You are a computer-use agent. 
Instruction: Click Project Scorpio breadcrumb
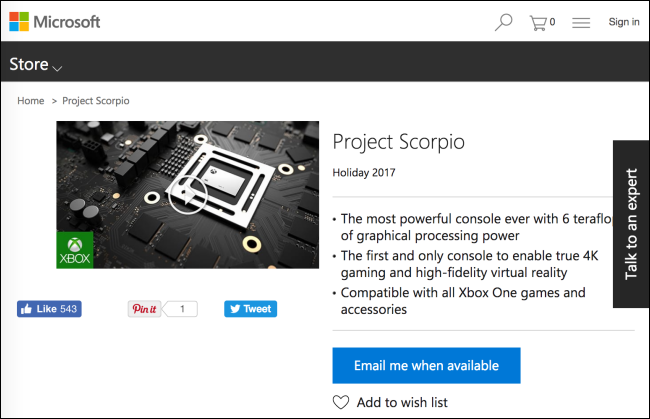(x=96, y=101)
